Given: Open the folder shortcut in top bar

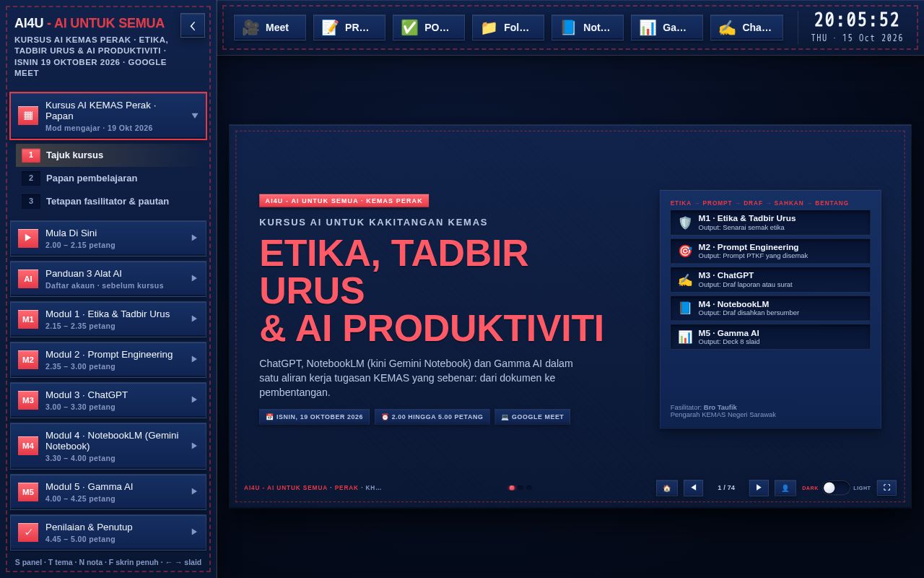Looking at the screenshot, I should point(508,27).
